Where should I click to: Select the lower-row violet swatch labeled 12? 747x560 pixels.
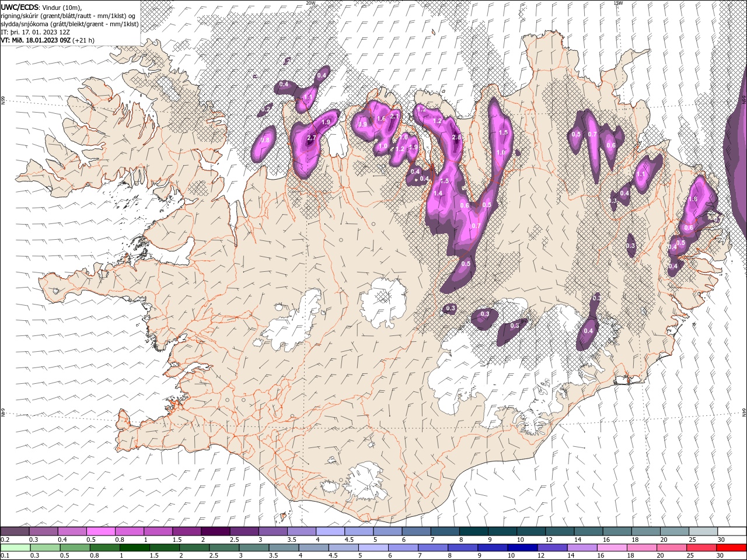coord(551,548)
